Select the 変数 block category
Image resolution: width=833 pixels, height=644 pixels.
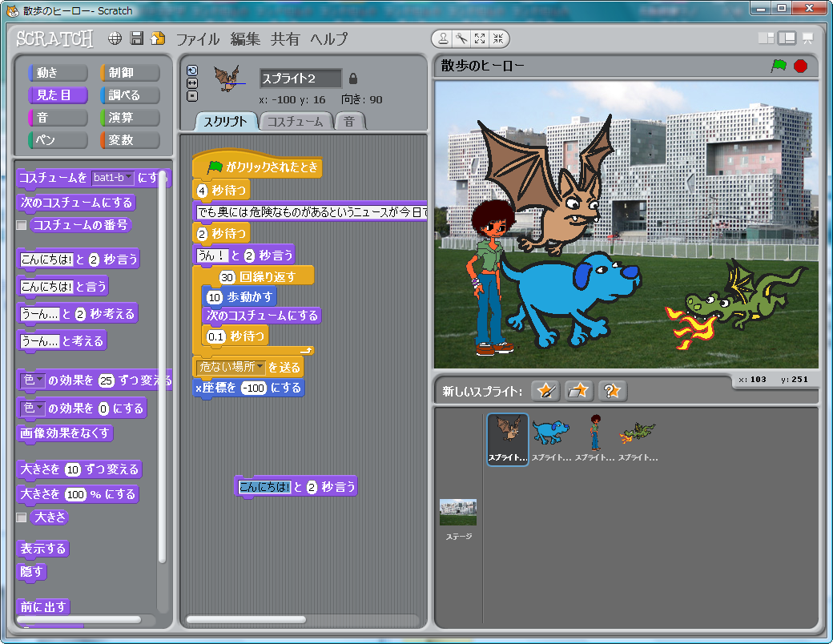(130, 139)
